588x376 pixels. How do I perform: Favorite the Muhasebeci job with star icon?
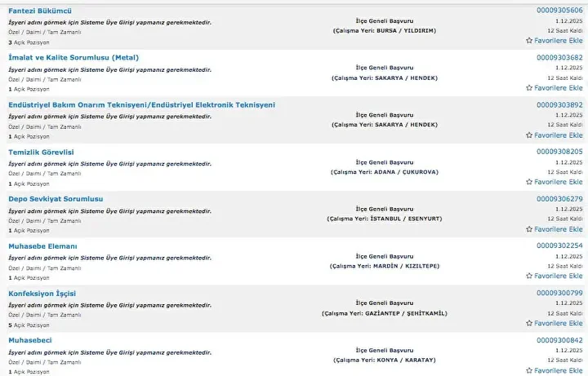pyautogui.click(x=529, y=370)
